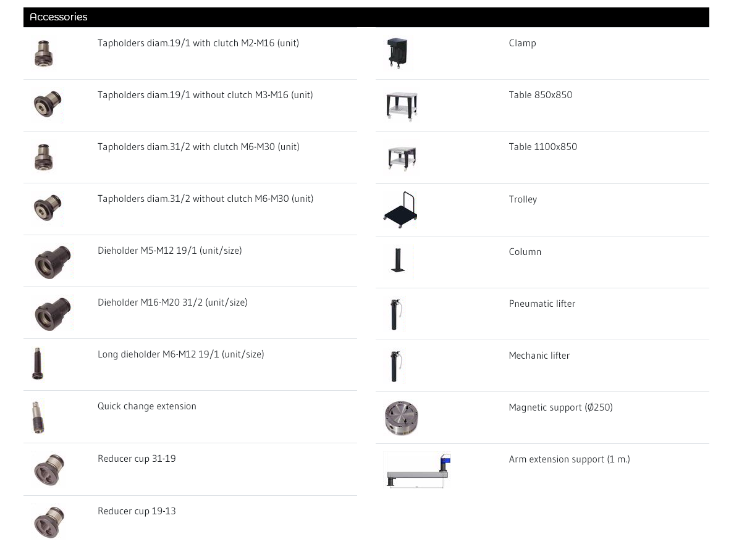
Task: Click the Table 1100x850 product image
Action: 401,158
